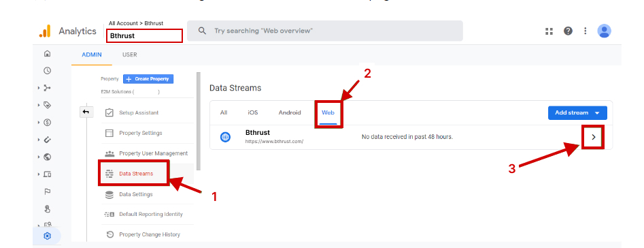Click the https://www.bthrust.com/ URL text
The image size is (644, 248).
pyautogui.click(x=274, y=142)
